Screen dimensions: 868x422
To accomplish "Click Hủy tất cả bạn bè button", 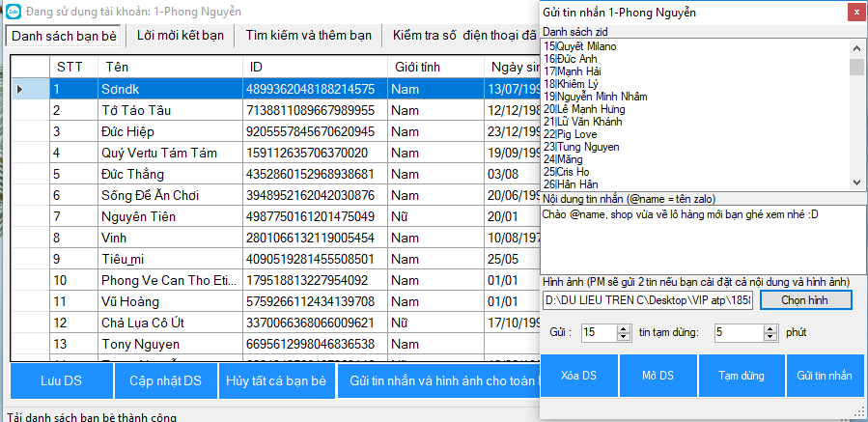I will (277, 380).
